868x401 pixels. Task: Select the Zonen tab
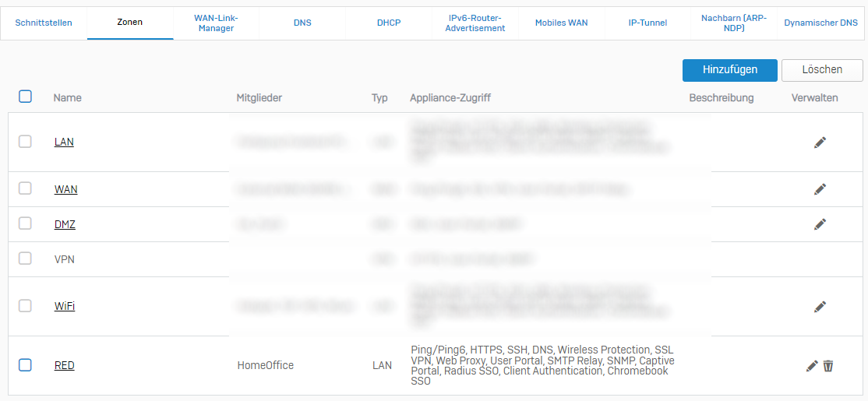click(x=130, y=23)
